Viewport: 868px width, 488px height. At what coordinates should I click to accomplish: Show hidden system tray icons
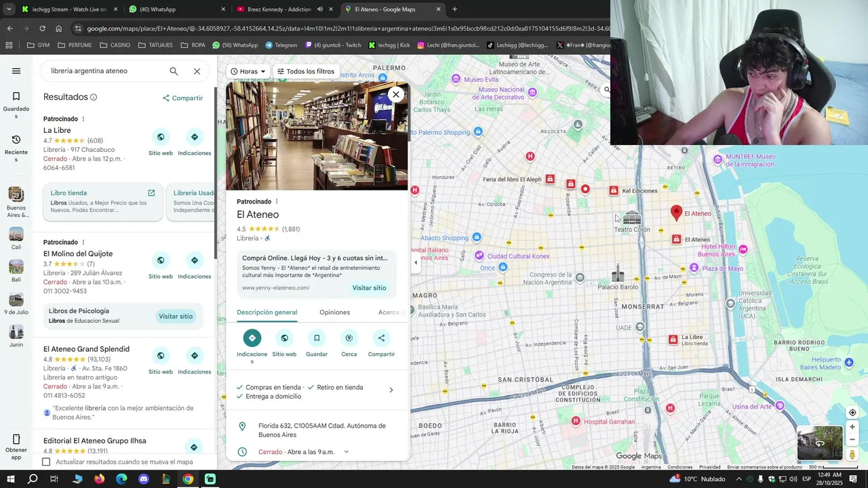739,479
